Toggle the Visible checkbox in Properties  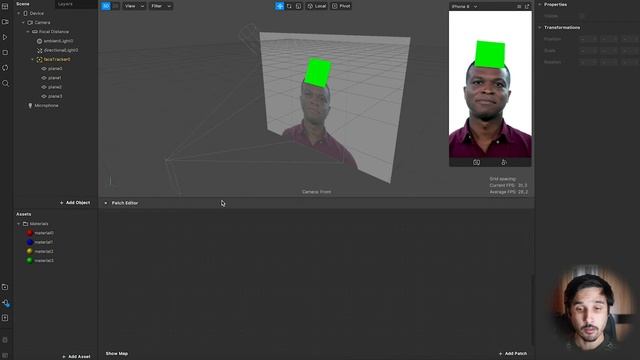click(x=582, y=16)
